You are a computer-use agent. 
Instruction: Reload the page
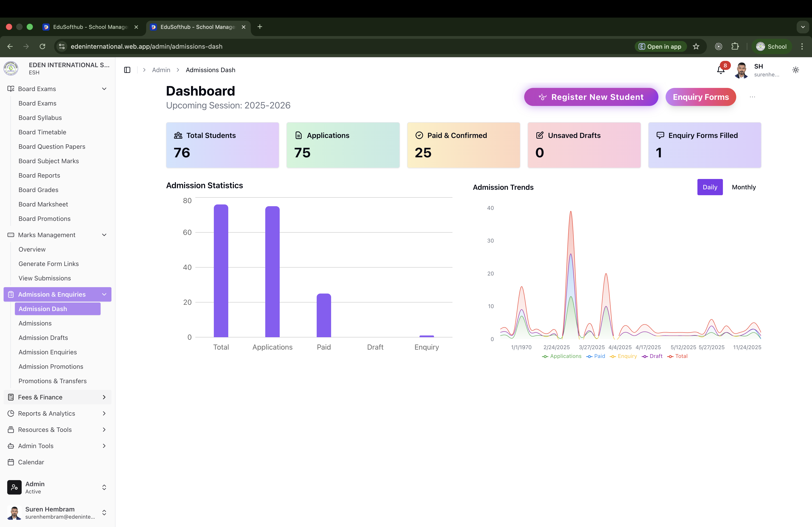point(42,47)
